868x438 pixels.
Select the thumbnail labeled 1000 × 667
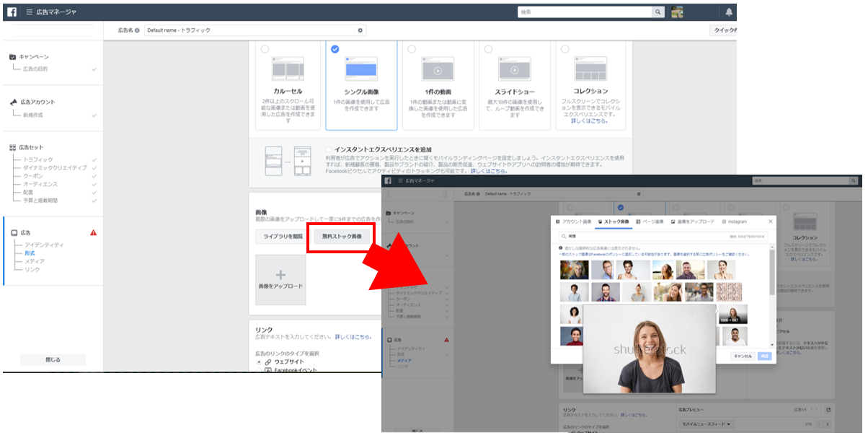732,315
